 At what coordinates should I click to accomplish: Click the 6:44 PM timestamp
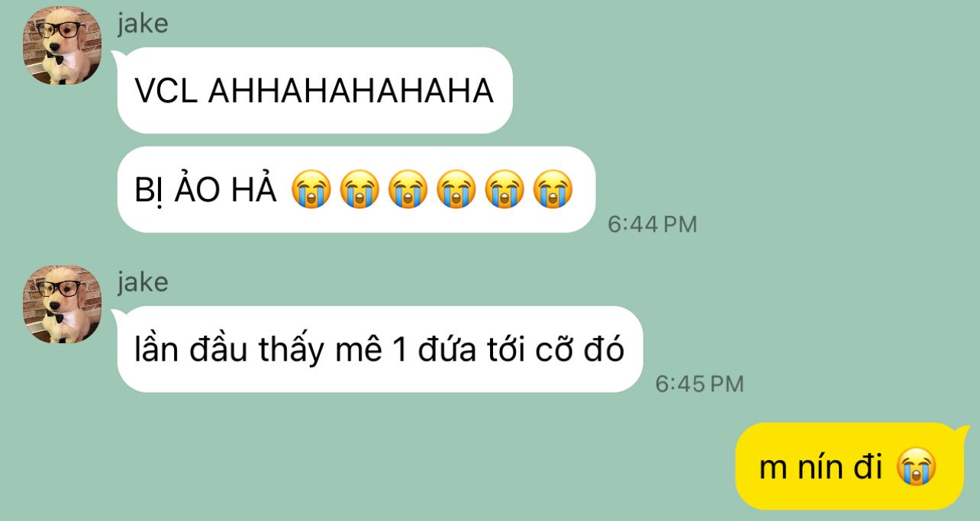click(x=652, y=224)
